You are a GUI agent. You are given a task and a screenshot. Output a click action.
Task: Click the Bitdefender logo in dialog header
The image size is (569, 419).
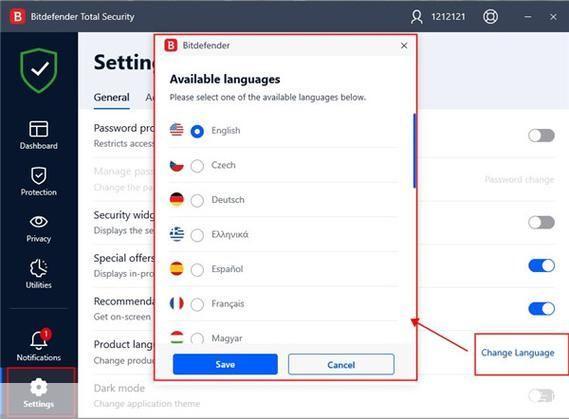171,45
